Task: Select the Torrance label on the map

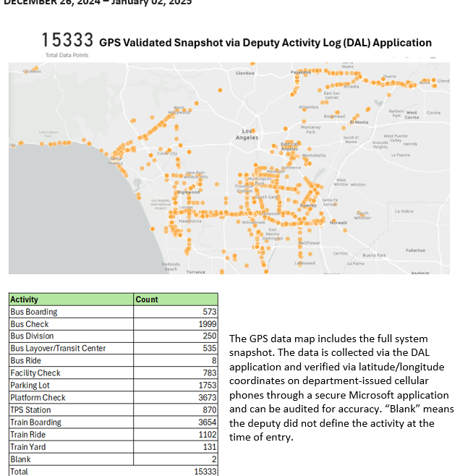Action: [195, 272]
